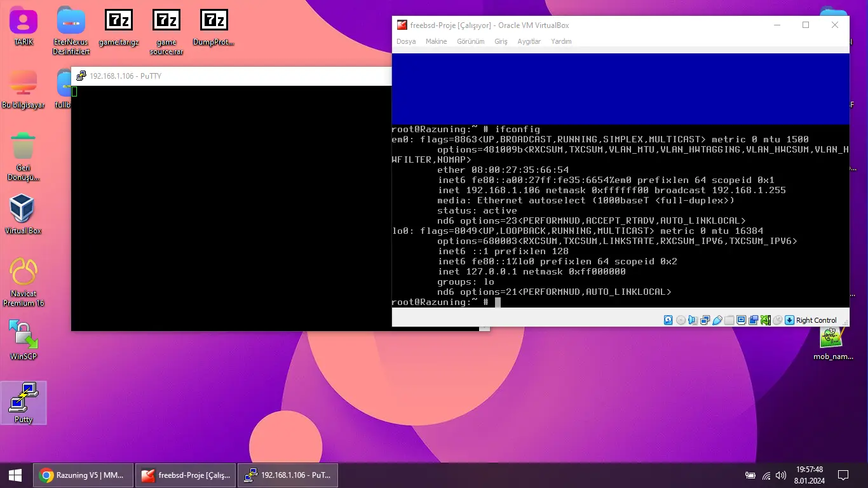Click the volume speaker icon in system tray
This screenshot has height=488, width=868.
(781, 475)
